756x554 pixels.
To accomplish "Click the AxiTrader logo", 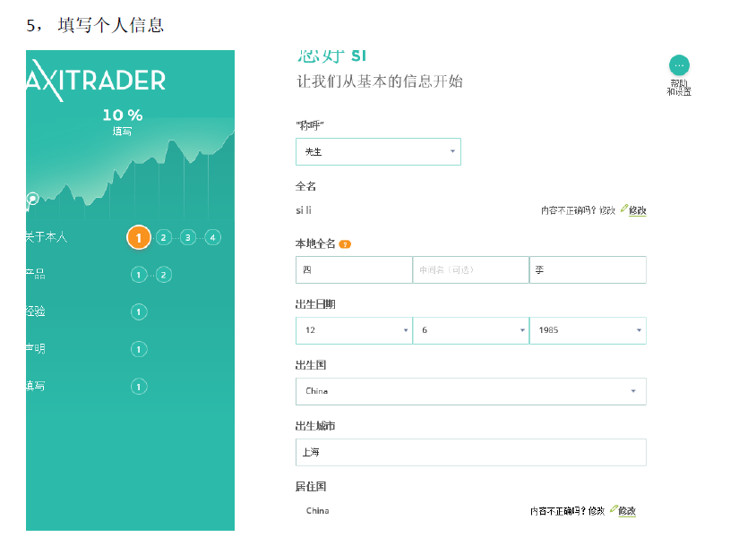I will point(97,80).
